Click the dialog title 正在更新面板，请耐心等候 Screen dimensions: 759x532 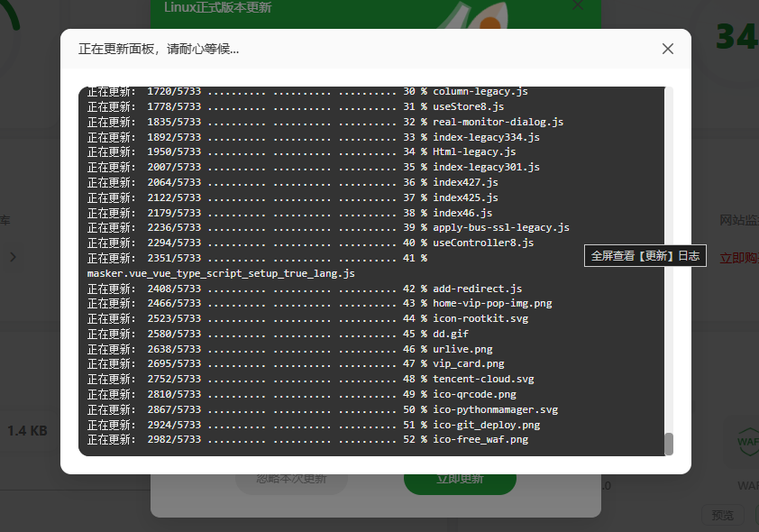(x=159, y=49)
